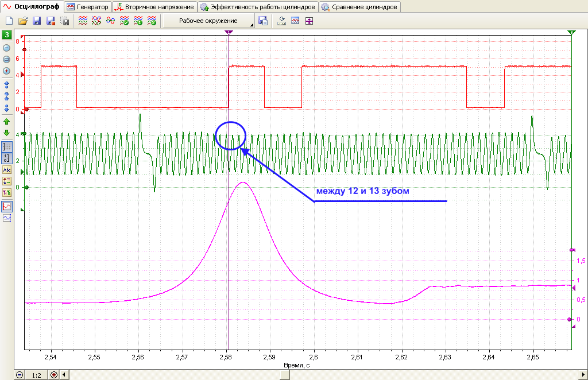Select the waveform with green checkmark icon
The width and height of the screenshot is (588, 380).
click(124, 21)
